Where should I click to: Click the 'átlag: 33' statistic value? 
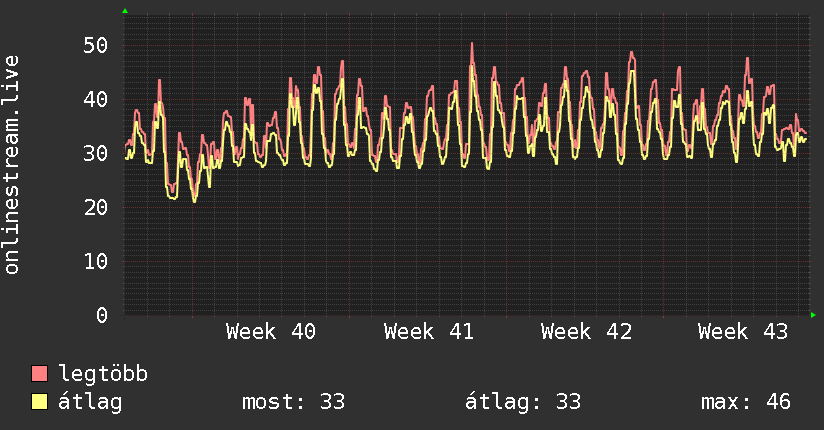[x=523, y=402]
